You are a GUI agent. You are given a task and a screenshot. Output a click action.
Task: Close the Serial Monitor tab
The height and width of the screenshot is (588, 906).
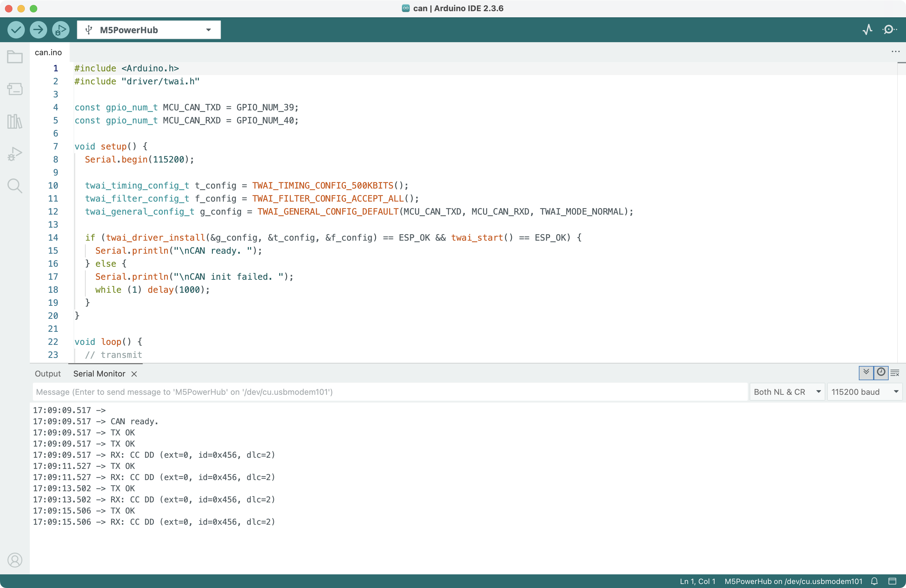(134, 374)
